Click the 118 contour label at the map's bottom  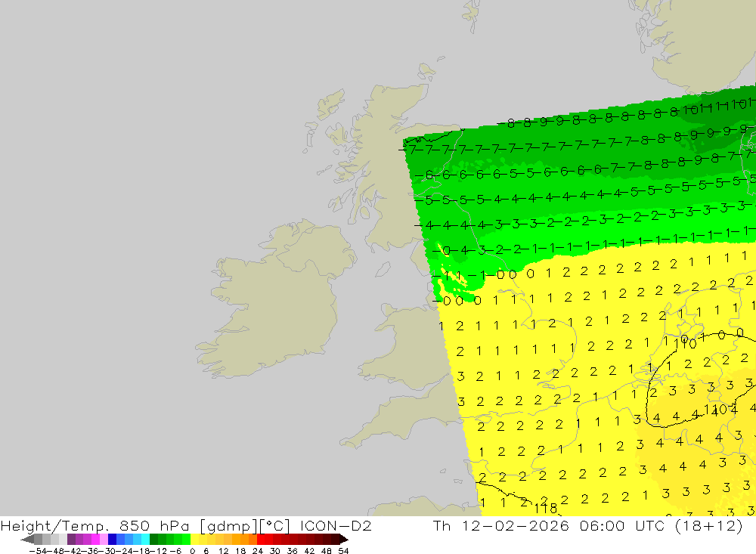[545, 508]
